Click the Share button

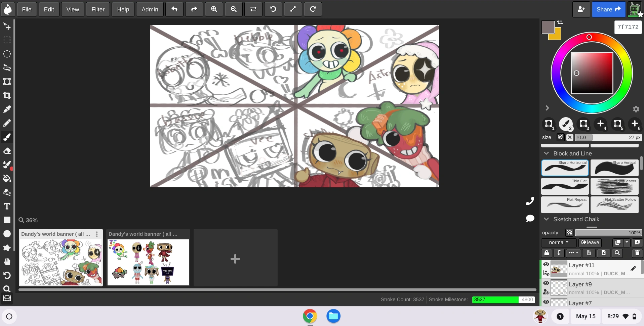coord(608,9)
